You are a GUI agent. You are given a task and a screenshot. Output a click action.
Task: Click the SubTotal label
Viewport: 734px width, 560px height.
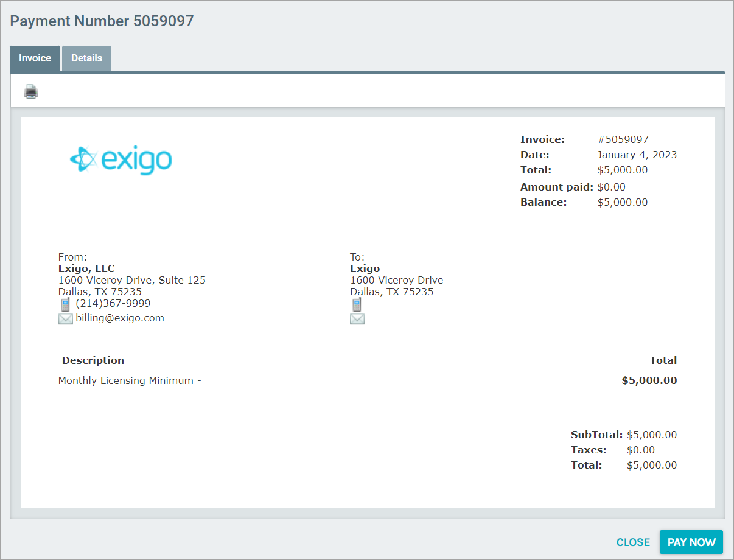(x=596, y=435)
